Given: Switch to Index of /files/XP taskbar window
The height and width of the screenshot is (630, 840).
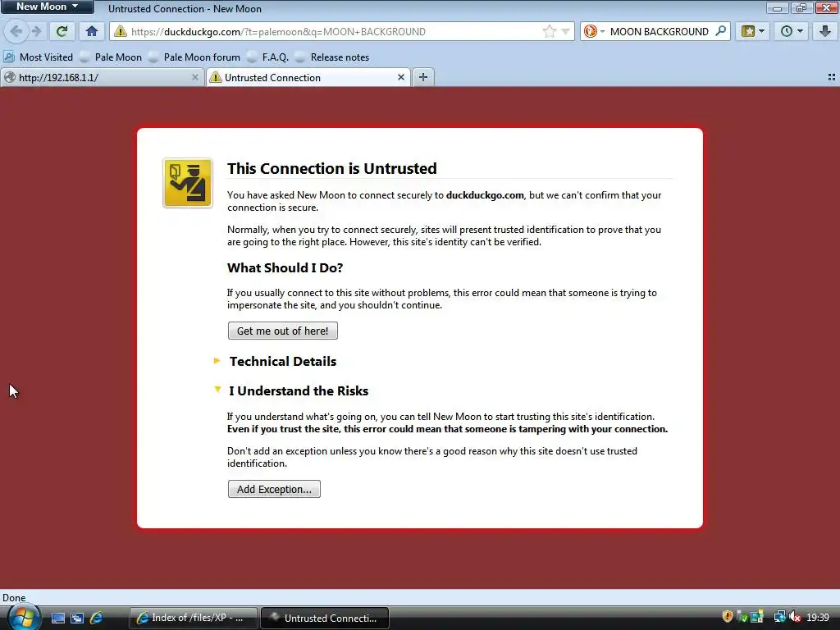Looking at the screenshot, I should tap(194, 619).
